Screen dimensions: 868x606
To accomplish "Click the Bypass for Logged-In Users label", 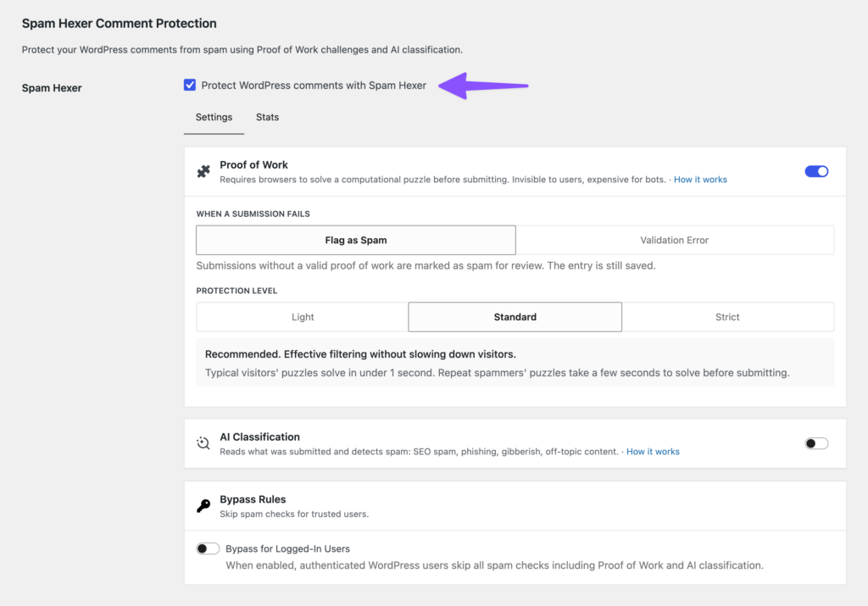I will (x=288, y=548).
